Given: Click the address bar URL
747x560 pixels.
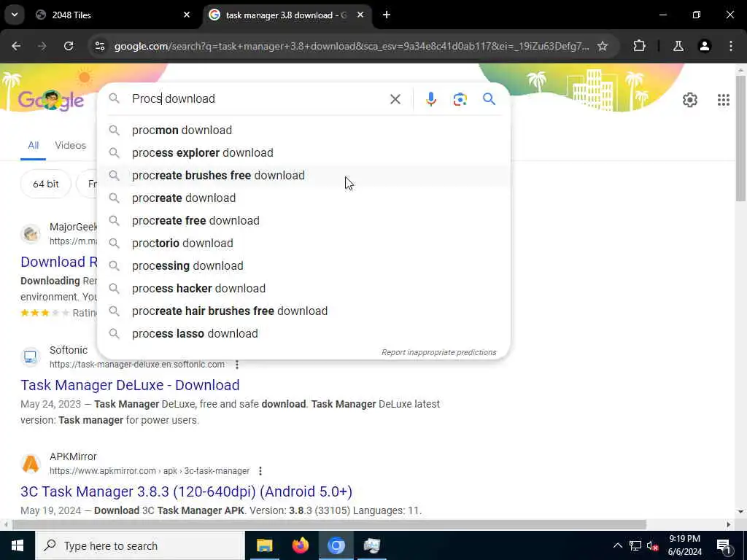Looking at the screenshot, I should (352, 46).
